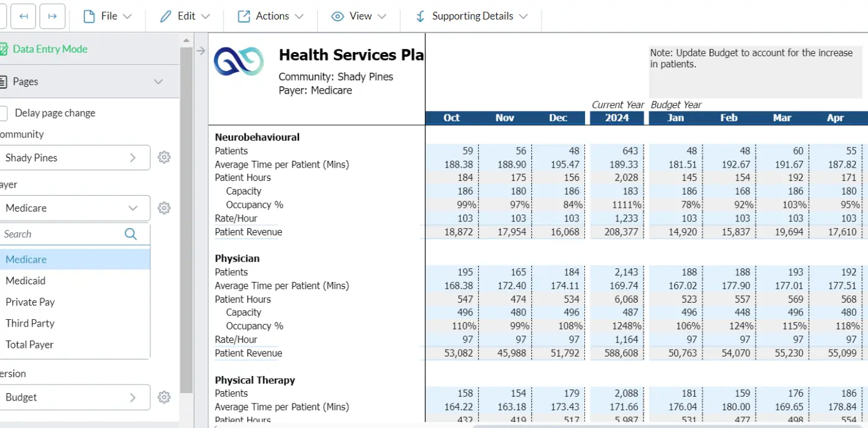The image size is (868, 428).
Task: Enable the Delay page change checkbox
Action: pyautogui.click(x=3, y=113)
